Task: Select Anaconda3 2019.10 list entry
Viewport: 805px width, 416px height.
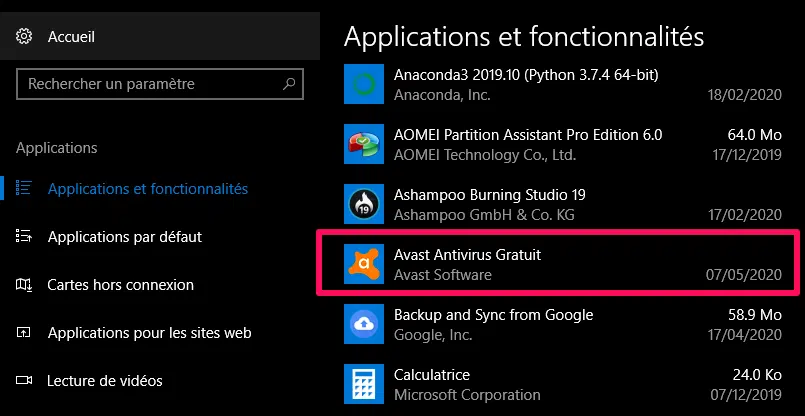Action: (x=562, y=84)
